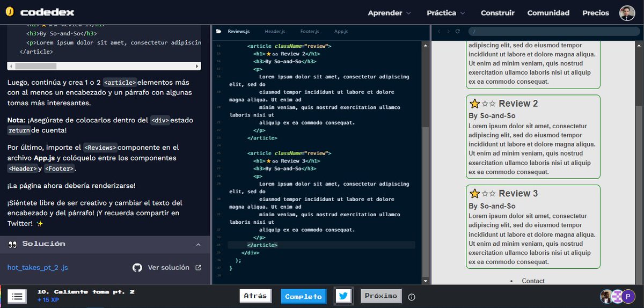644x308 pixels.
Task: Expand the Práctica dropdown menu
Action: 446,13
